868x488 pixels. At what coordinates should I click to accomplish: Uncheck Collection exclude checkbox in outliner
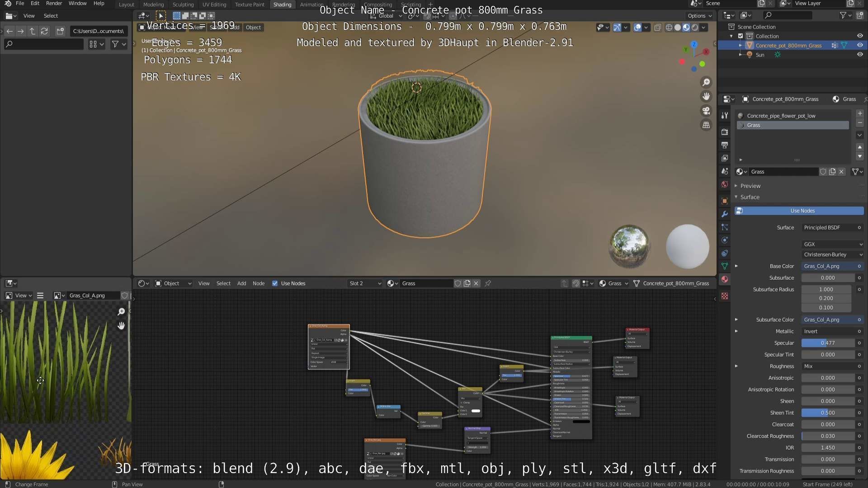pos(741,36)
